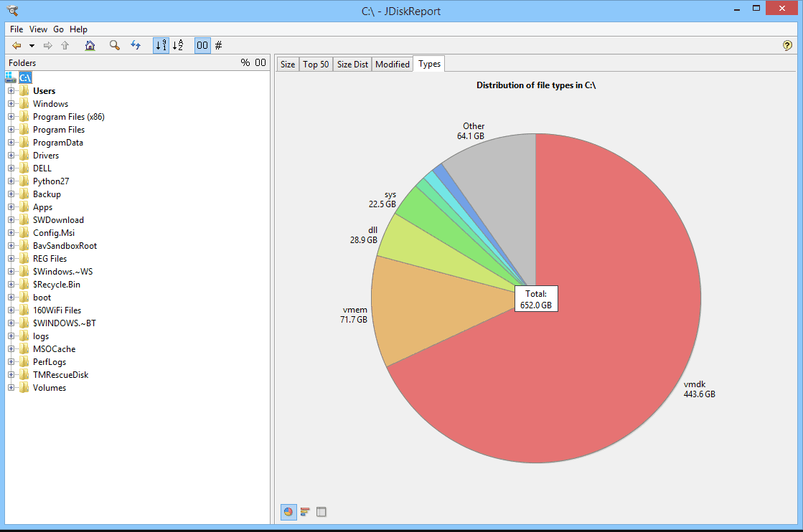Select the Backup folder
803x532 pixels.
47,194
